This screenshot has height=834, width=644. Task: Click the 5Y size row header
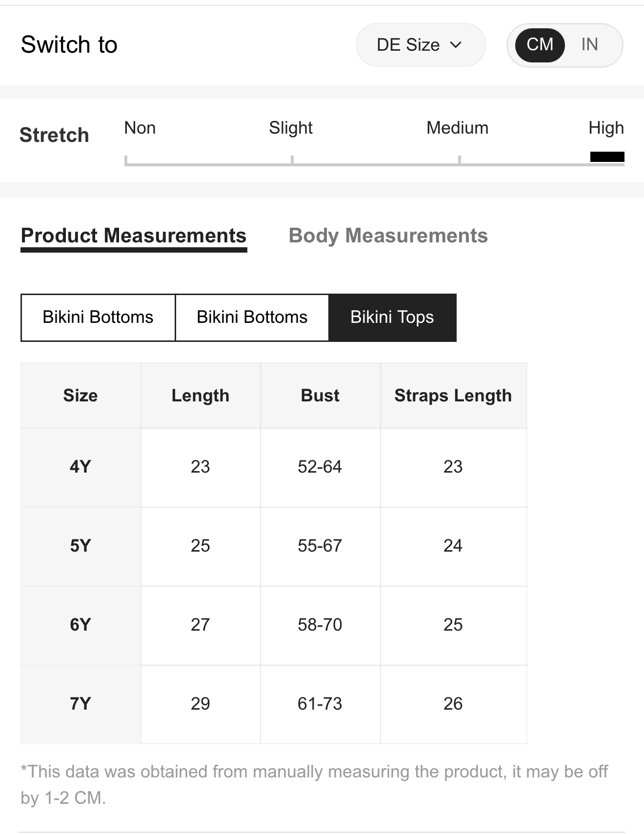[x=80, y=546]
